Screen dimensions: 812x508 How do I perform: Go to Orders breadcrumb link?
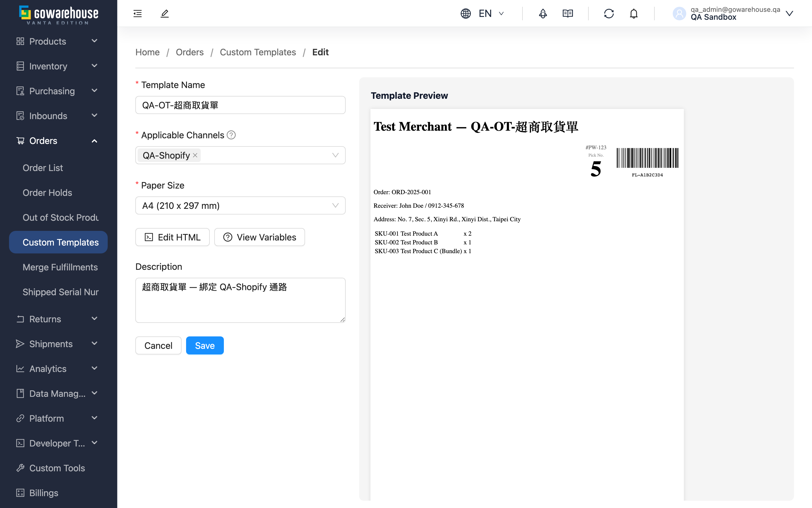pyautogui.click(x=189, y=52)
